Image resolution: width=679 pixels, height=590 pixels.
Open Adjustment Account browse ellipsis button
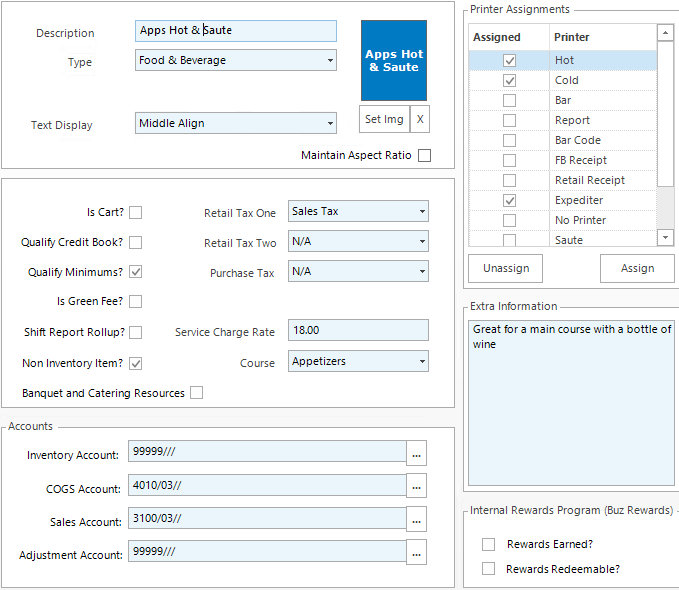[x=417, y=553]
